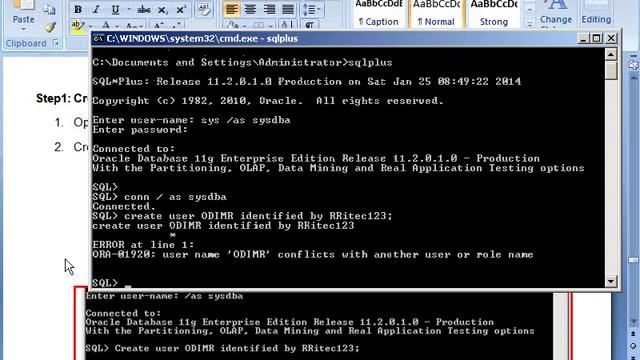Apply the Strong style
Image resolution: width=640 pixels, height=360 pixels.
493,14
